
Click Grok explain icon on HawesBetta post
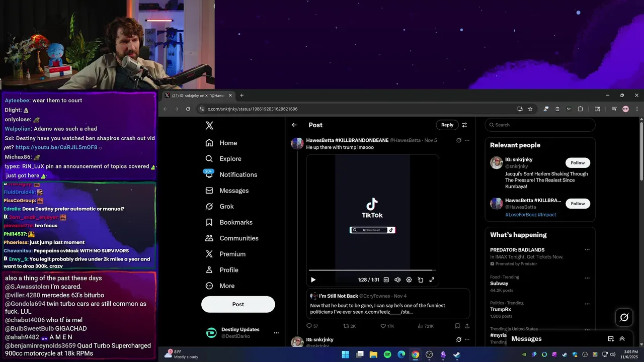click(458, 140)
